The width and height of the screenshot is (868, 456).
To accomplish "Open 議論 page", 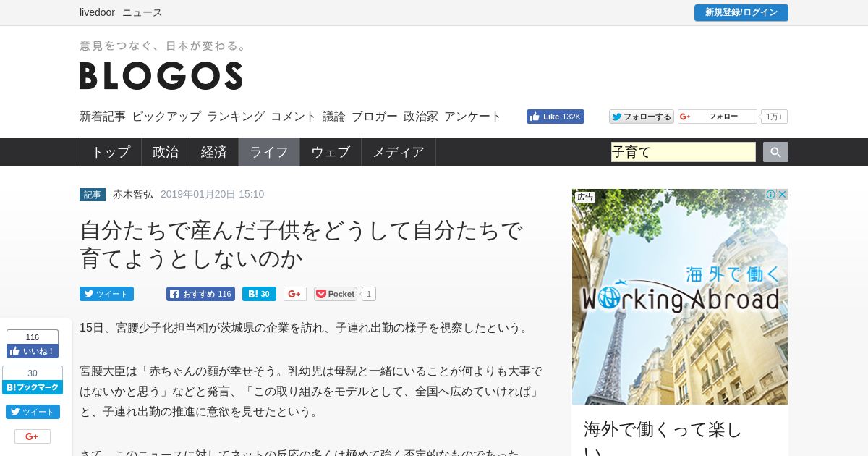I will pyautogui.click(x=334, y=117).
